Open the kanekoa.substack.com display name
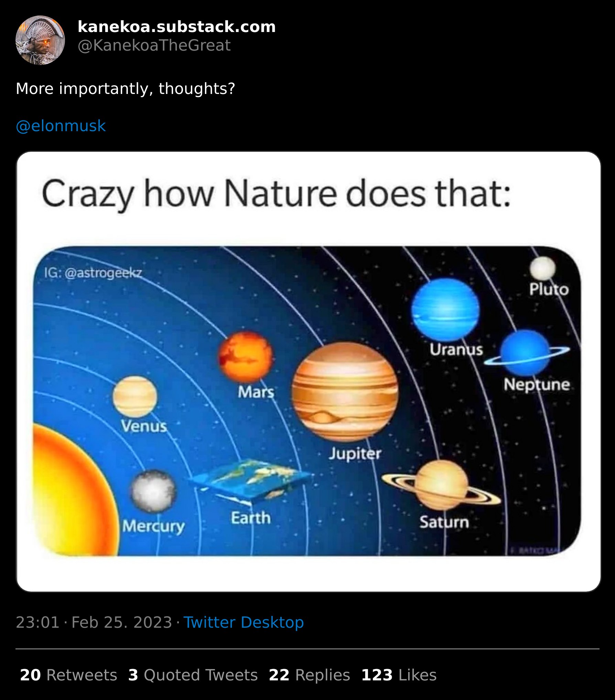The image size is (615, 700). (x=176, y=27)
